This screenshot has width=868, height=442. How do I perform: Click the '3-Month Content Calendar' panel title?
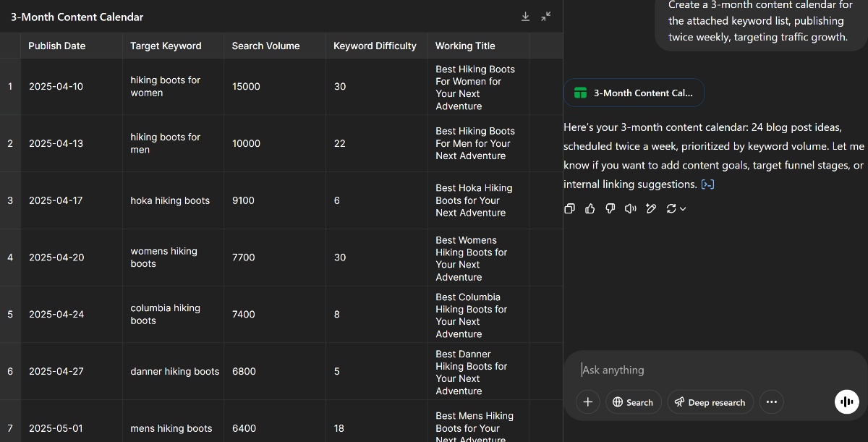(x=77, y=17)
